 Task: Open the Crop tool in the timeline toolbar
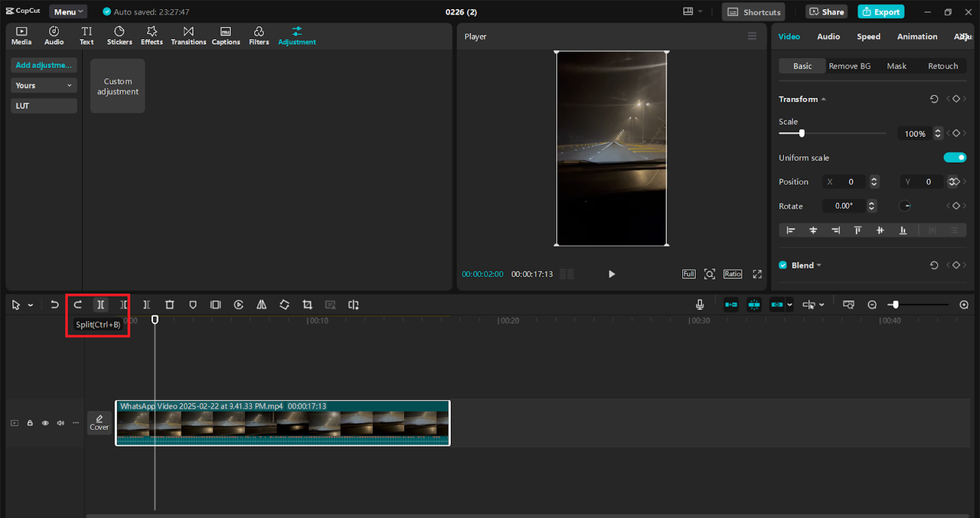[307, 305]
